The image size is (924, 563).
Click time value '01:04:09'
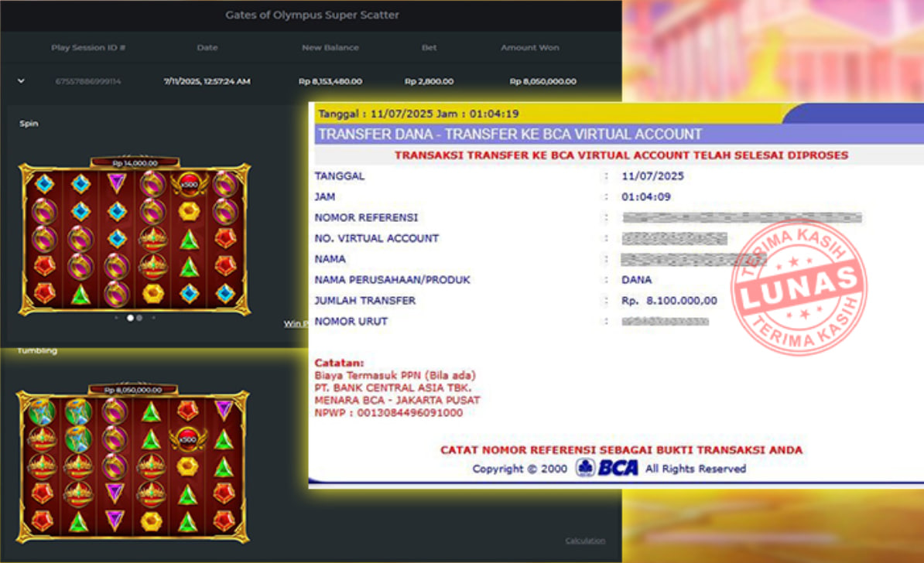(x=646, y=196)
